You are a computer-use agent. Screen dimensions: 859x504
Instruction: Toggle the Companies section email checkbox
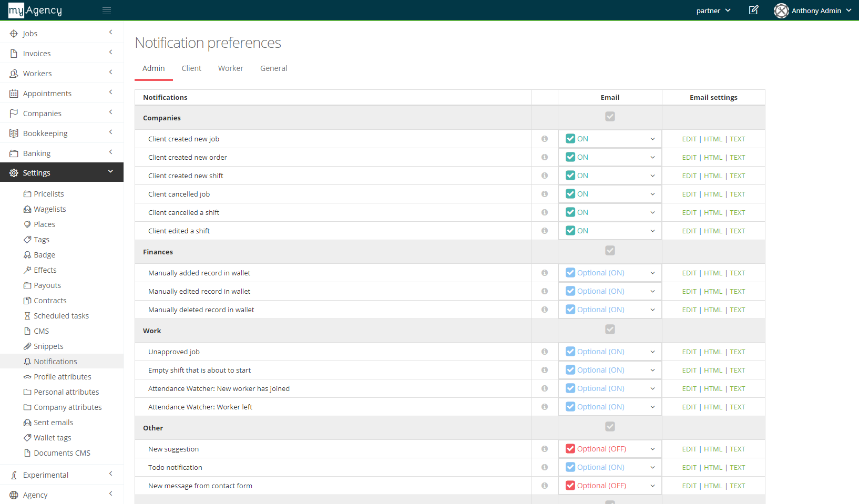coord(609,117)
